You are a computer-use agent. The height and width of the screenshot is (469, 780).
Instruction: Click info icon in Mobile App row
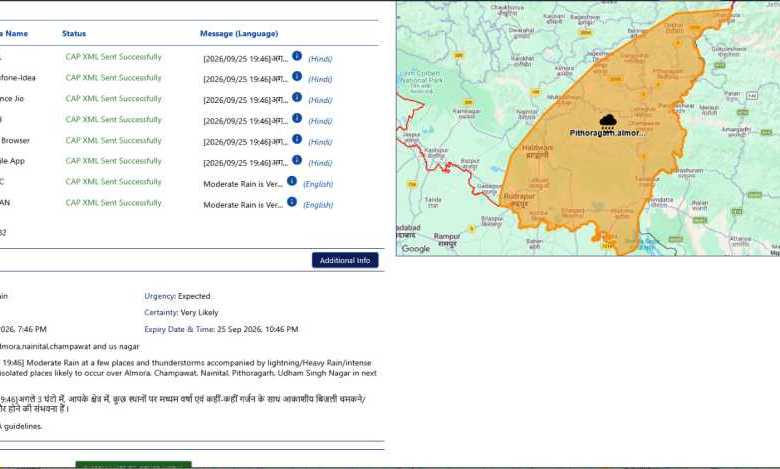[297, 160]
